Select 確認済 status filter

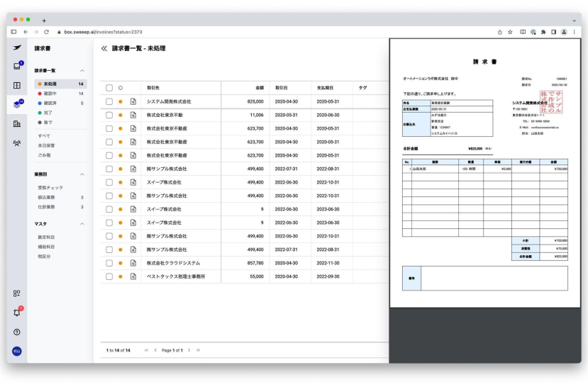pos(50,103)
